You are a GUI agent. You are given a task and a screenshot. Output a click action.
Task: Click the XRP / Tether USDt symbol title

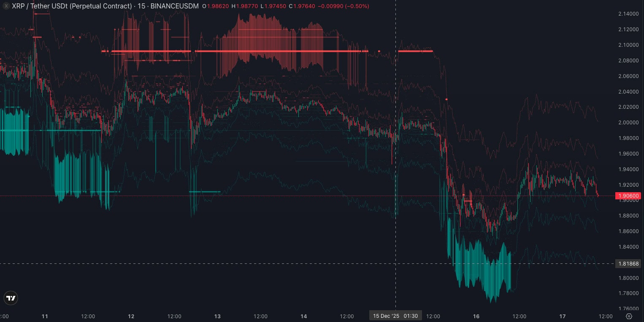coord(72,6)
